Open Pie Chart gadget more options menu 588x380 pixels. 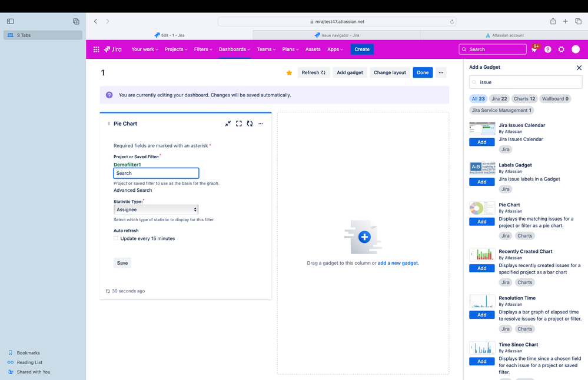click(261, 124)
